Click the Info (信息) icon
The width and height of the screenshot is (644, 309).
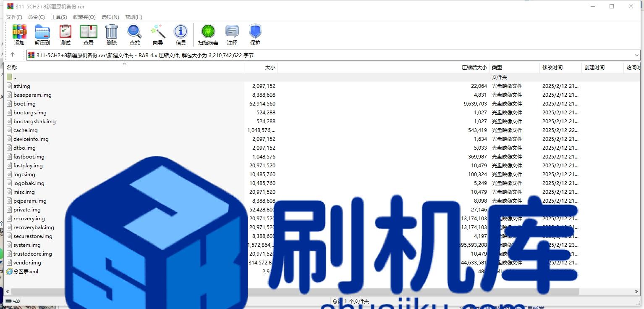tap(181, 32)
